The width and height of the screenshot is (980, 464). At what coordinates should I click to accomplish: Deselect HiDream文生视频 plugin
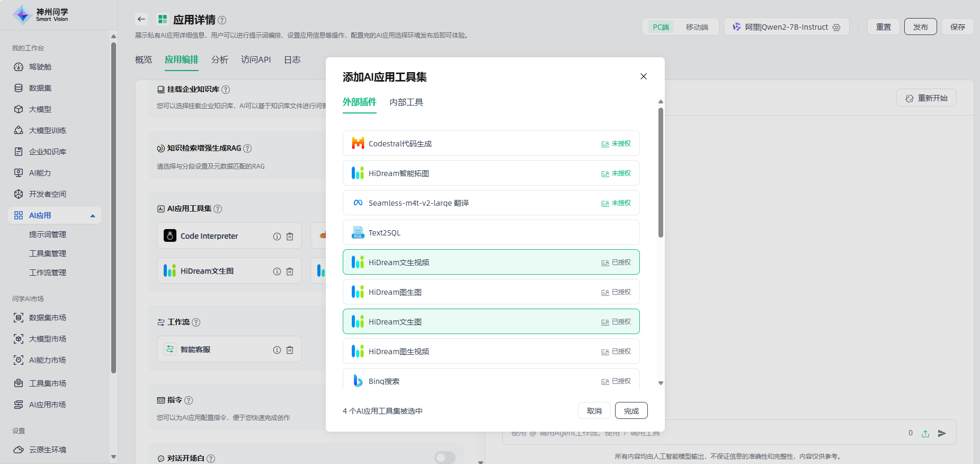491,262
